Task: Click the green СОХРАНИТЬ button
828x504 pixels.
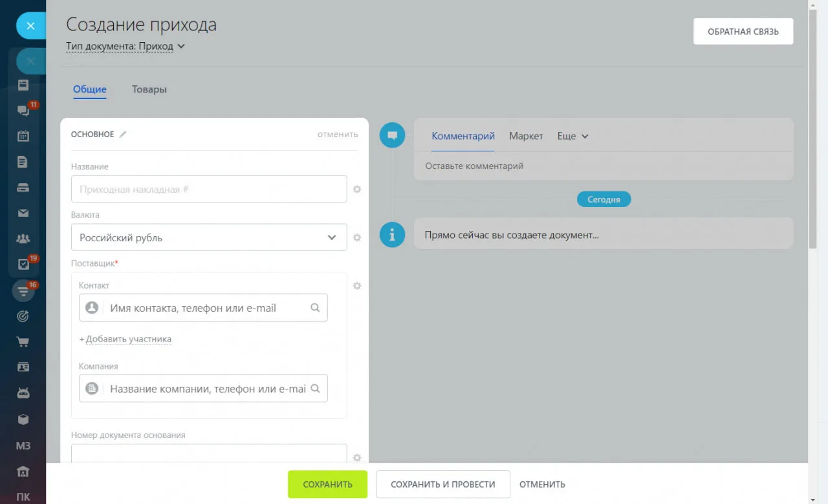Action: (327, 484)
